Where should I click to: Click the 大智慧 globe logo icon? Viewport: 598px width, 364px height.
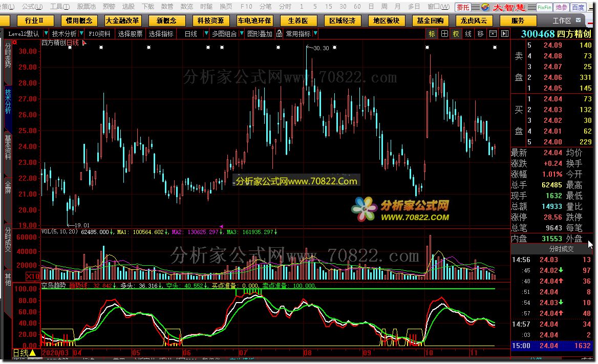tap(486, 7)
